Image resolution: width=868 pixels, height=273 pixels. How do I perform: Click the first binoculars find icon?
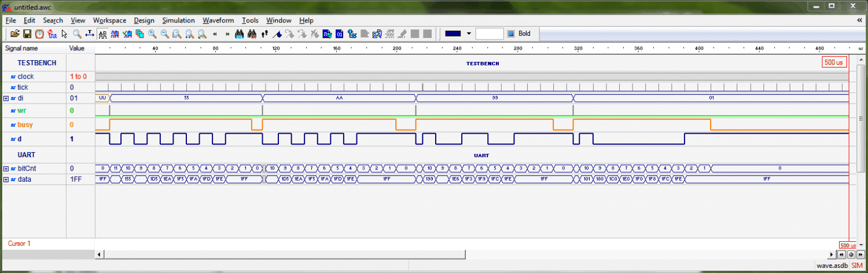[240, 34]
